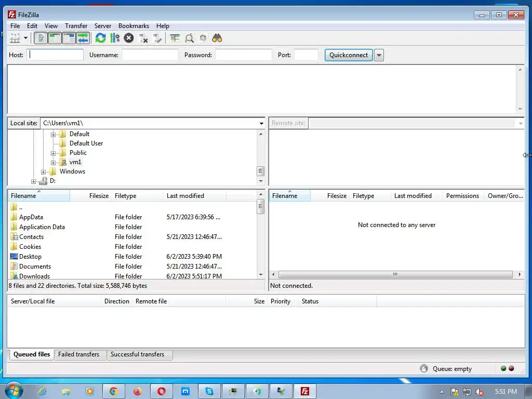The height and width of the screenshot is (399, 532).
Task: Sort local files by Filesize column
Action: pos(90,196)
